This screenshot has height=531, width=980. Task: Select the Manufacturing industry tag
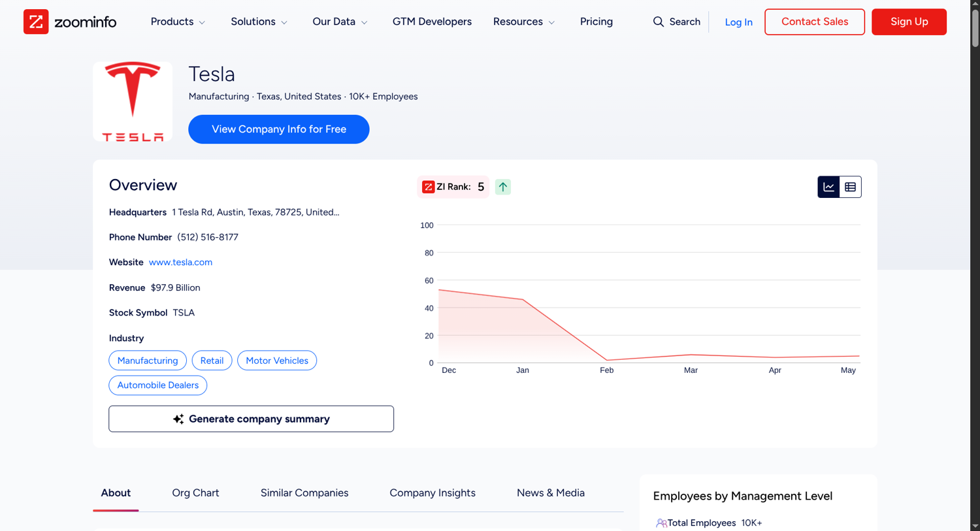[x=148, y=361]
